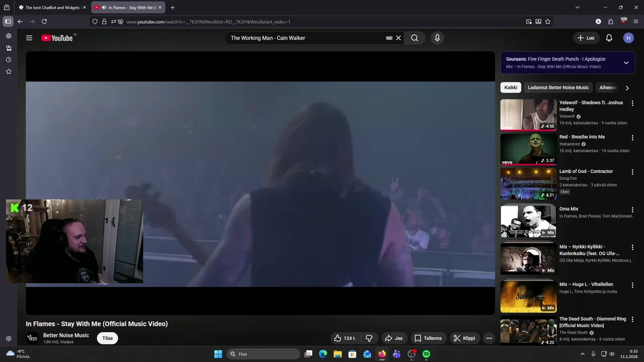Install site as web app icon

[x=538, y=22]
